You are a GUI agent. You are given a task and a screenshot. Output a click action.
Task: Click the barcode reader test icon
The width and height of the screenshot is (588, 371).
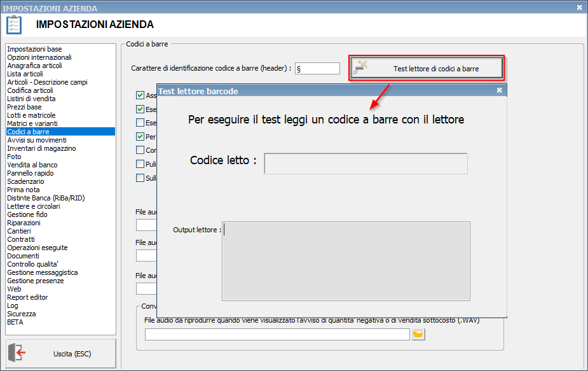tap(361, 68)
